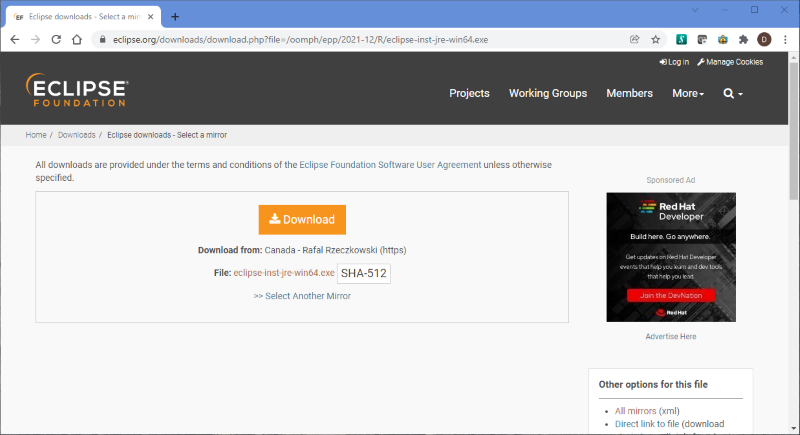Open the Working Groups navigation item
Screen dimensions: 800x435
[x=548, y=93]
